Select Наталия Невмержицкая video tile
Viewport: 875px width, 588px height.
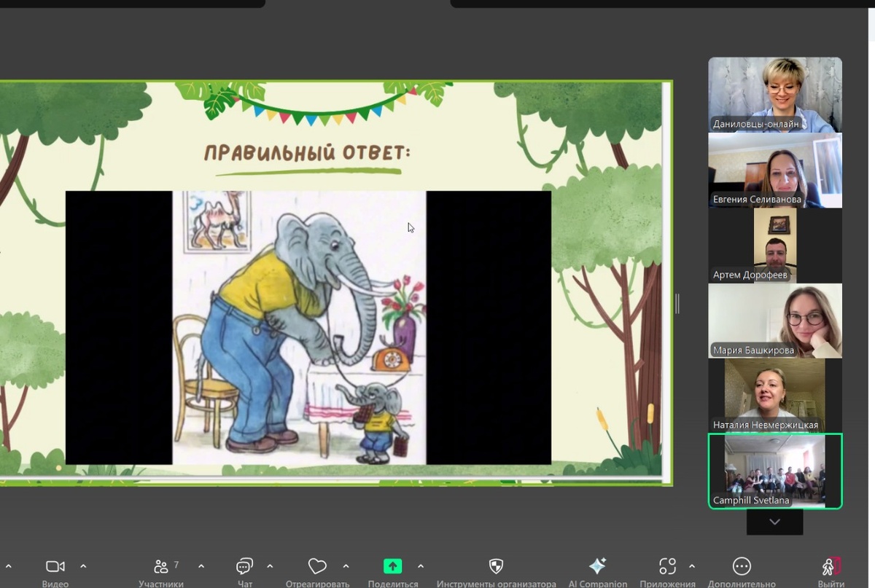pos(775,396)
